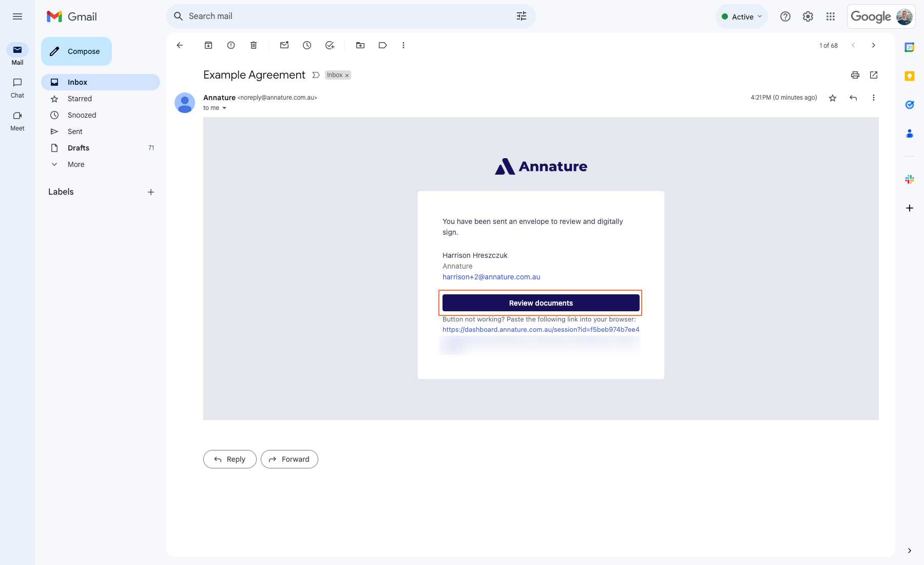Click the Review documents button

pyautogui.click(x=540, y=303)
